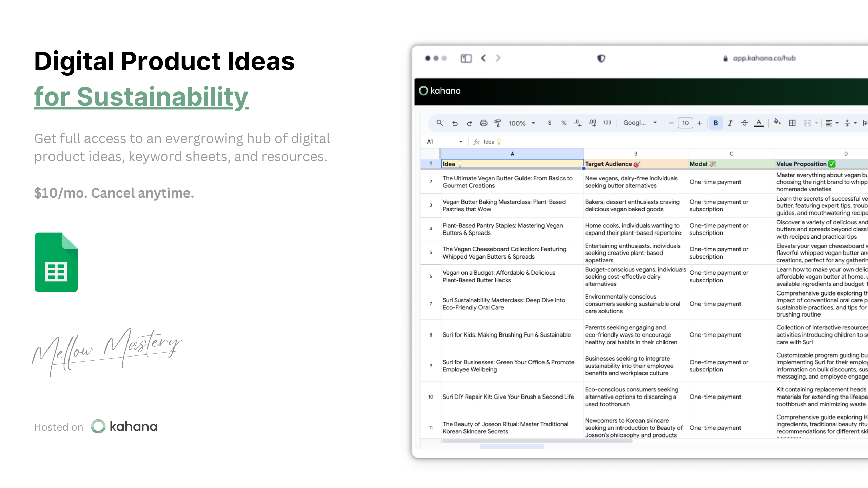The height and width of the screenshot is (488, 868).
Task: Open the fill color bucket
Action: click(x=777, y=122)
